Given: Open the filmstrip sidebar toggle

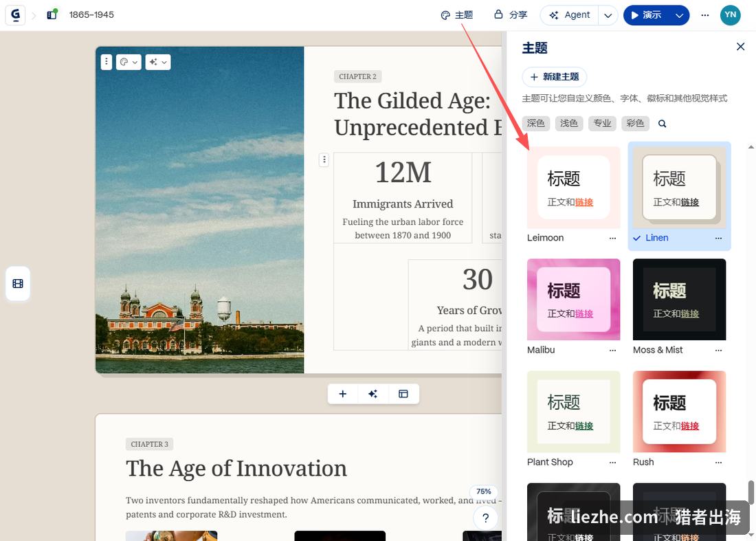Looking at the screenshot, I should pyautogui.click(x=18, y=283).
